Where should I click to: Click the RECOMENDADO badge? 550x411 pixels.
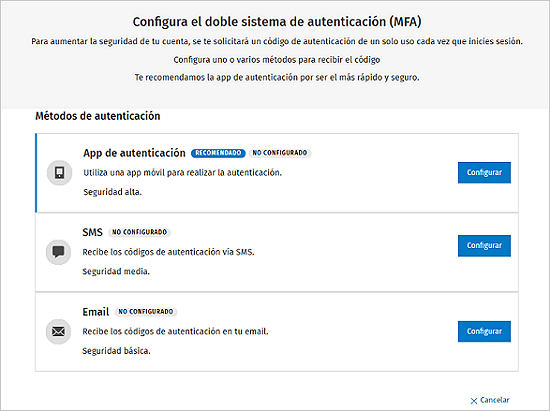pyautogui.click(x=218, y=153)
